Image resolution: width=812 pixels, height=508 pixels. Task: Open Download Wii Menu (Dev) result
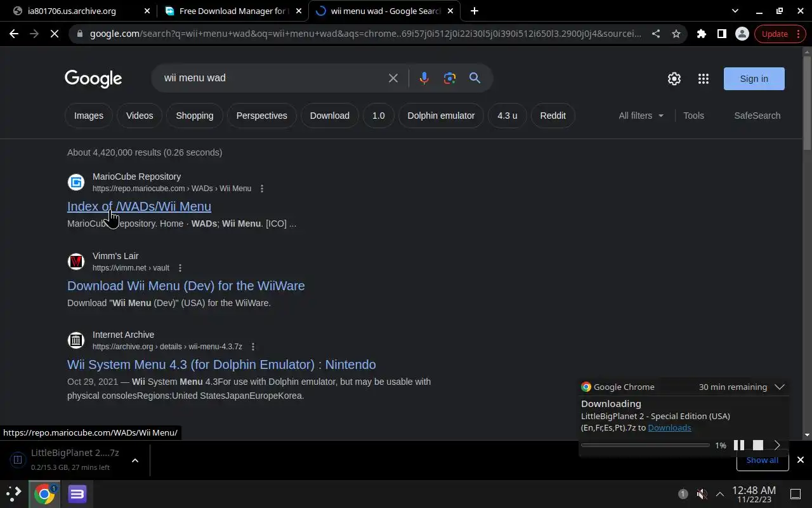point(186,286)
